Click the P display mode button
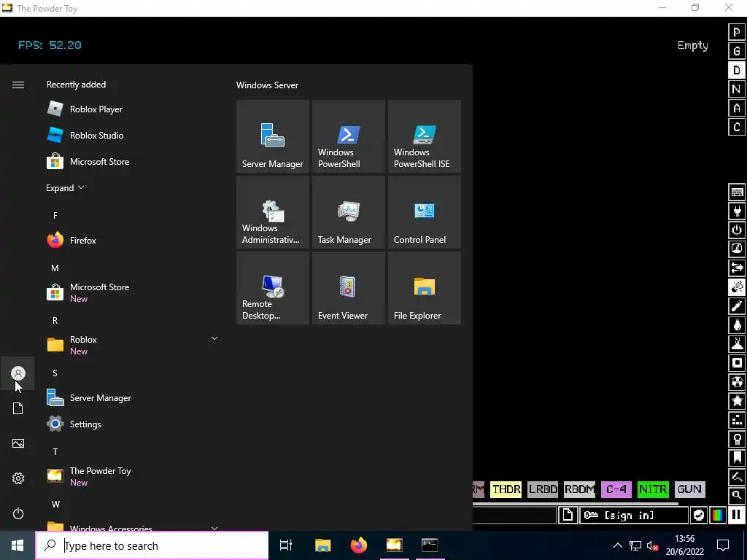Image resolution: width=747 pixels, height=560 pixels. (737, 32)
